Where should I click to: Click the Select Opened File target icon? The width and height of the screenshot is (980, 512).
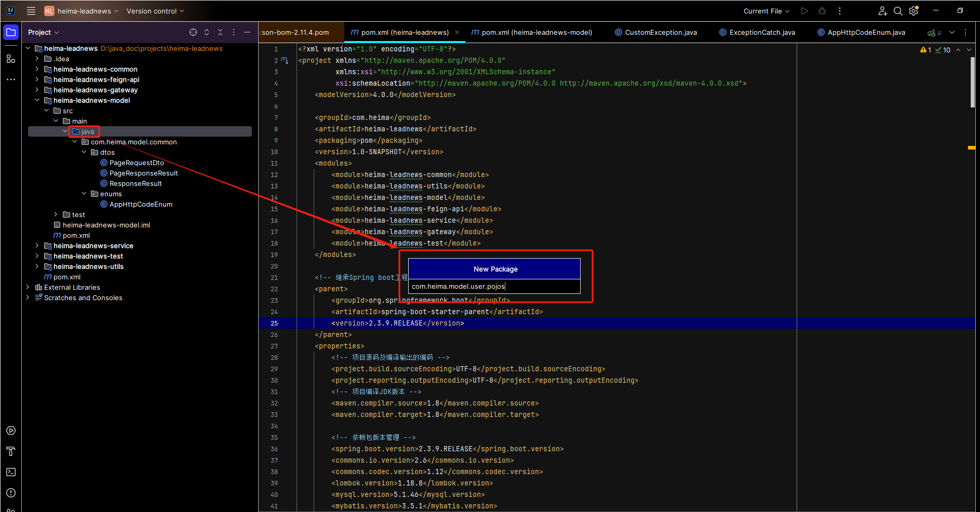click(193, 32)
